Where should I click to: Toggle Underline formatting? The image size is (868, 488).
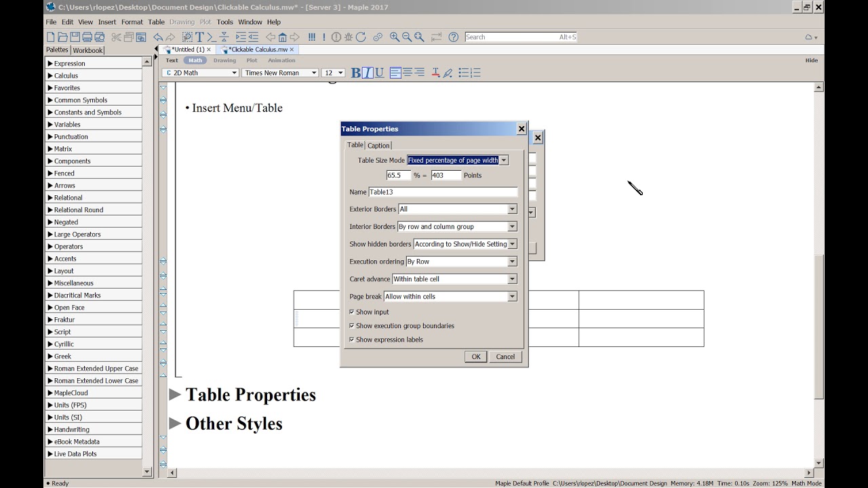click(x=379, y=73)
